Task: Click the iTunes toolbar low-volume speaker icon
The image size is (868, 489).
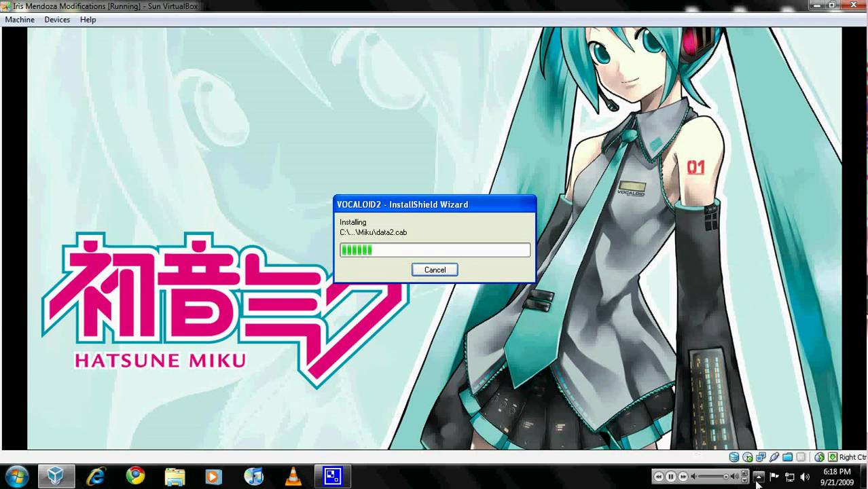Action: (693, 476)
